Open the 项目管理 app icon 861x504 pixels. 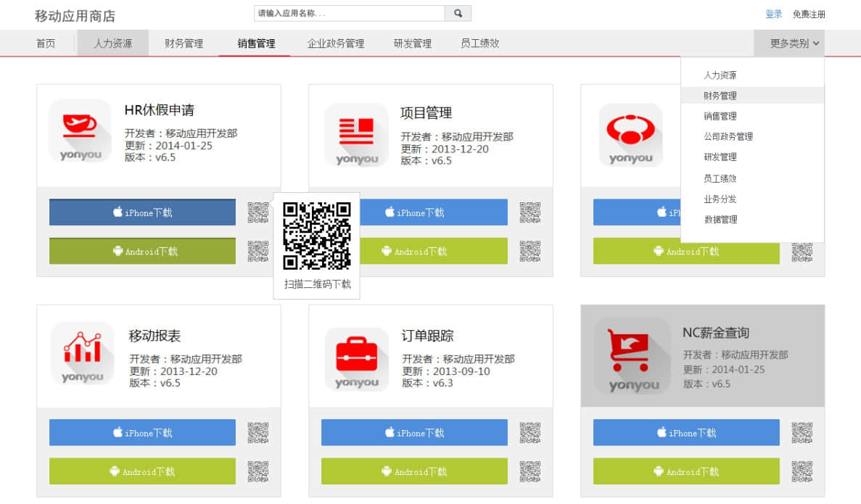click(356, 135)
